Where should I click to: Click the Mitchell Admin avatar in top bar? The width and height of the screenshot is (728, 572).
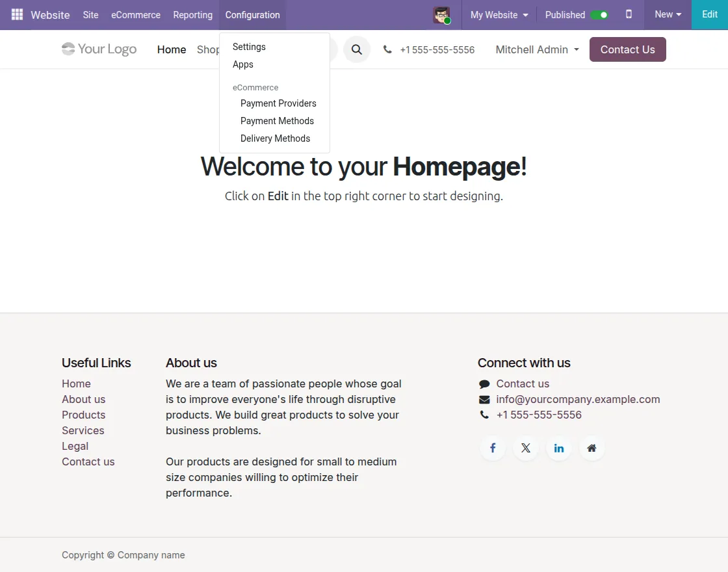click(441, 15)
